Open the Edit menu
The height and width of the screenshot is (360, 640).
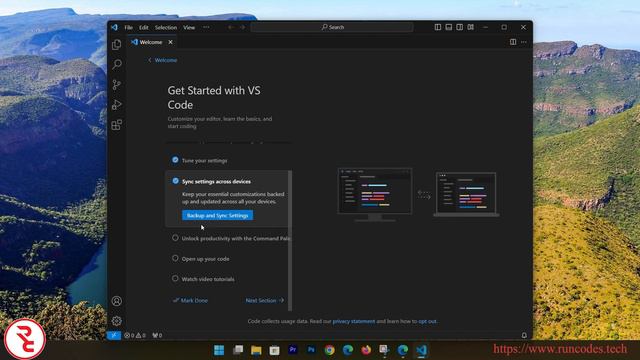click(144, 27)
